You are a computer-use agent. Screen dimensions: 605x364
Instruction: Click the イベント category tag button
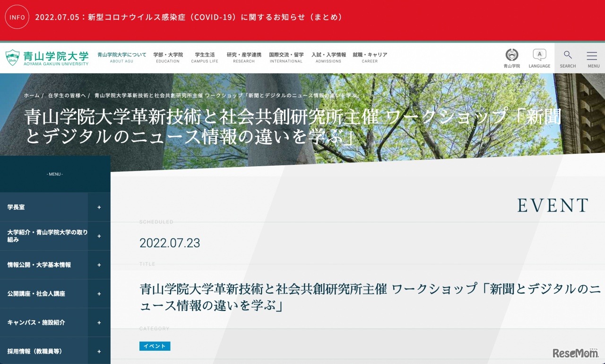155,346
